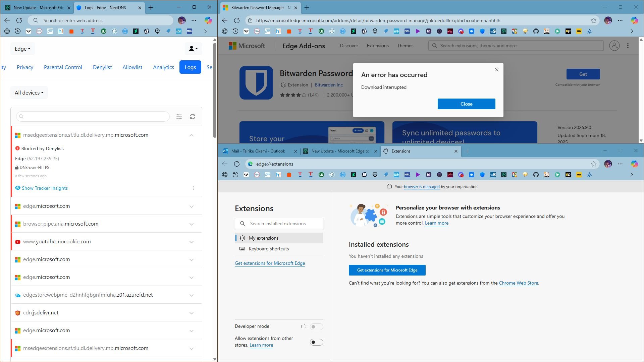
Task: Expand the www.youtube-nocookie.com log entry
Action: 192,242
